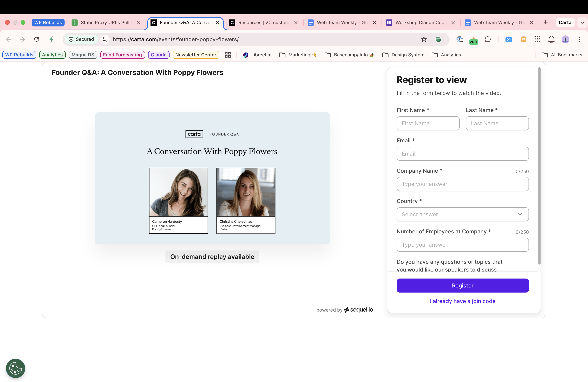Bookmark page with the star icon

pos(424,39)
